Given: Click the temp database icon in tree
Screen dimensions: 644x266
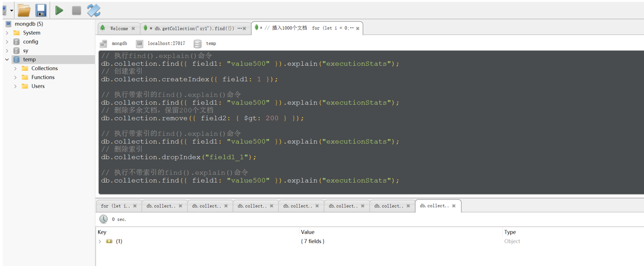Looking at the screenshot, I should click(x=16, y=59).
